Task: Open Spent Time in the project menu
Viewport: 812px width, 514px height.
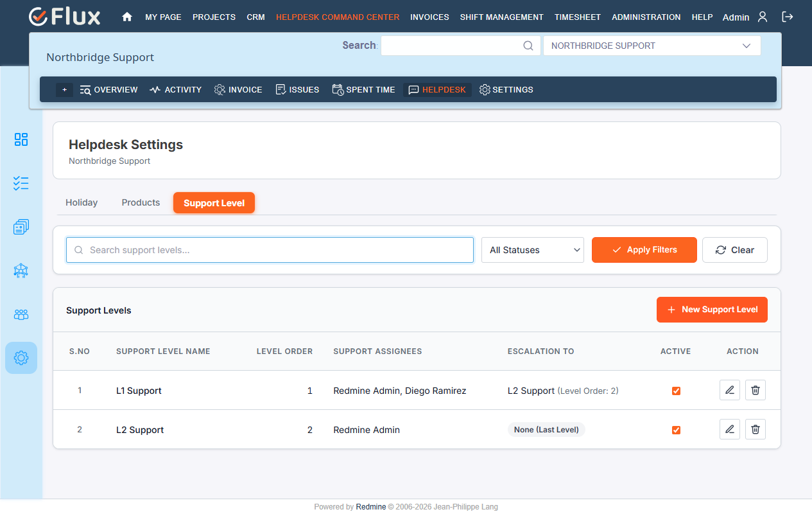Action: (x=363, y=90)
